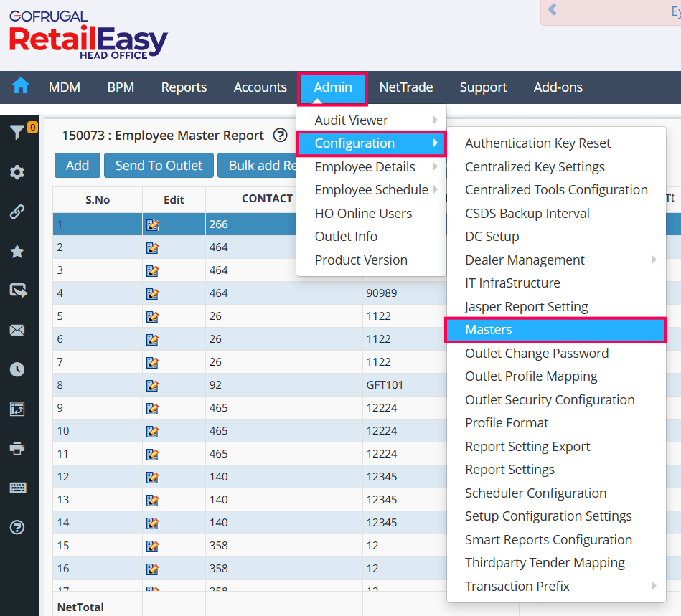Open Authentication Key Reset option

[556, 143]
